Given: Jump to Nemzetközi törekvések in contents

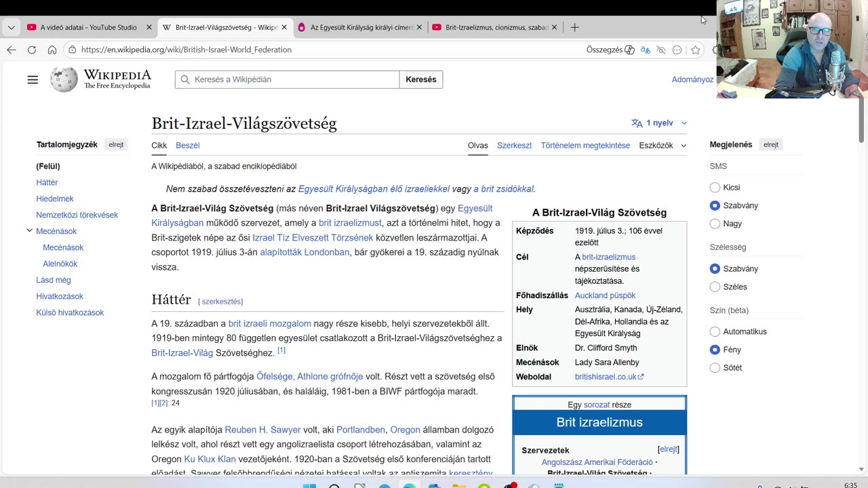Looking at the screenshot, I should (x=77, y=215).
